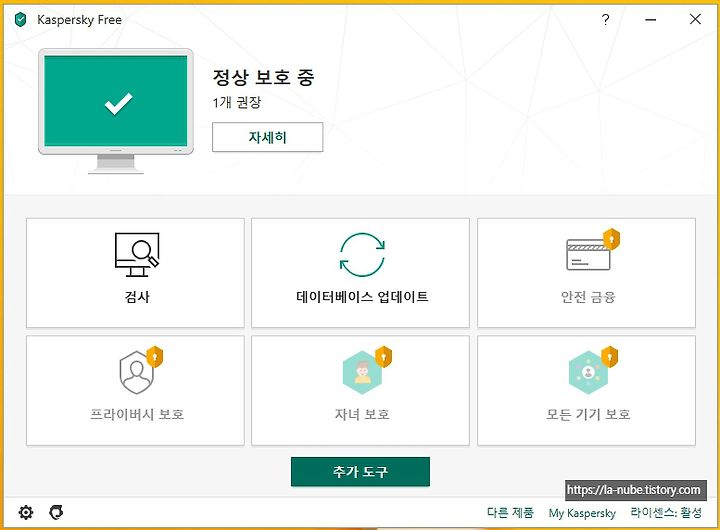
Task: Open the settings gear icon
Action: tap(26, 512)
